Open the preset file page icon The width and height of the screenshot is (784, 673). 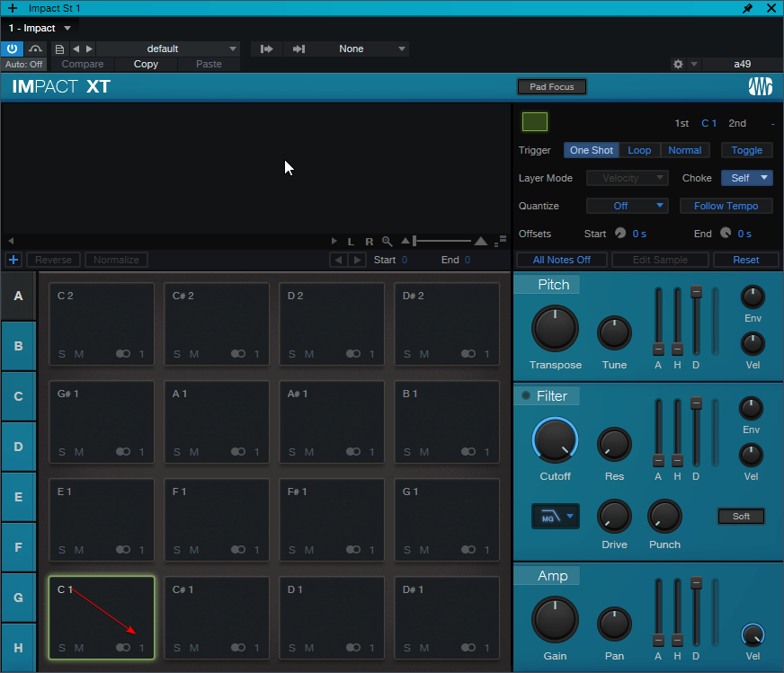click(59, 49)
